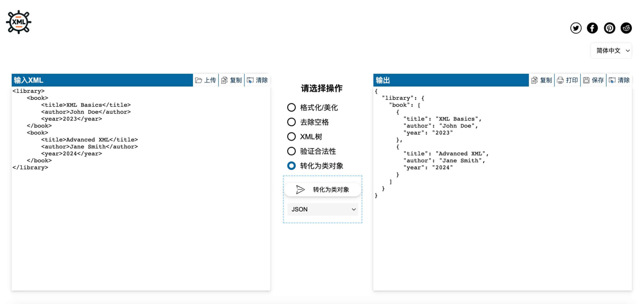This screenshot has height=304, width=644.
Task: Select the 验证合法性 radio option
Action: coord(291,151)
